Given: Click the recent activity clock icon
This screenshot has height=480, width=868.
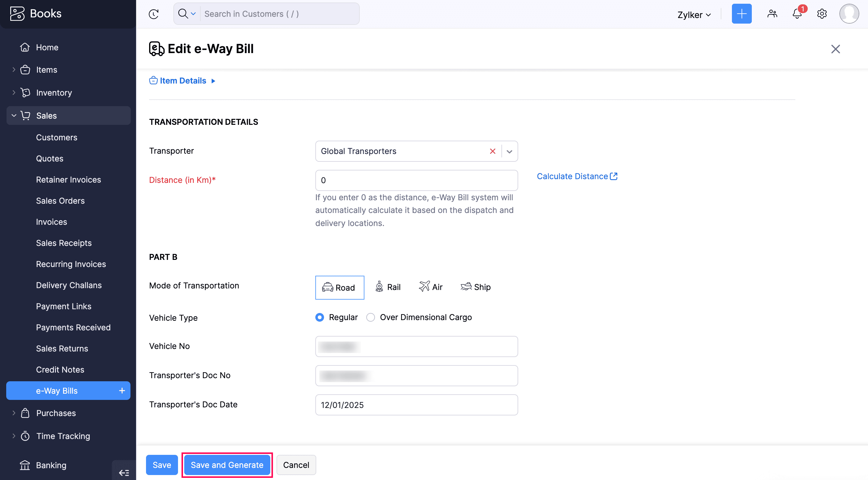Looking at the screenshot, I should (154, 14).
